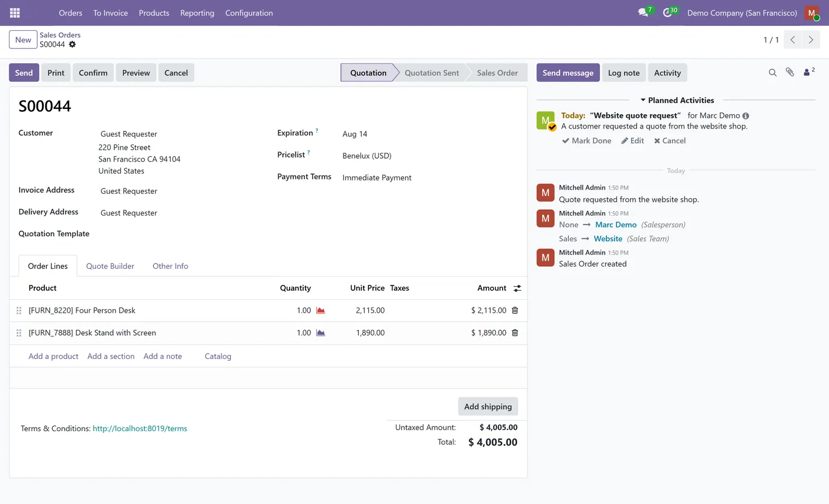Viewport: 829px width, 504px height.
Task: Select the Quotation Sent status stage
Action: [x=432, y=73]
